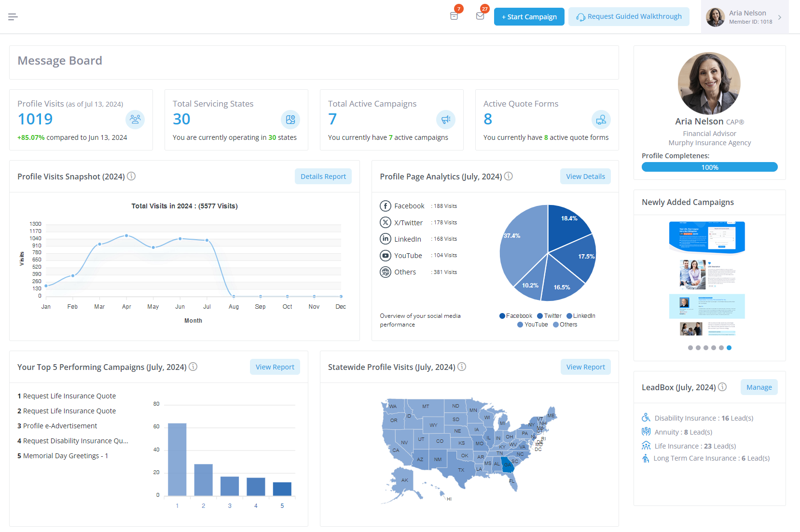
Task: Show info icon for LeadBox section
Action: [x=722, y=387]
